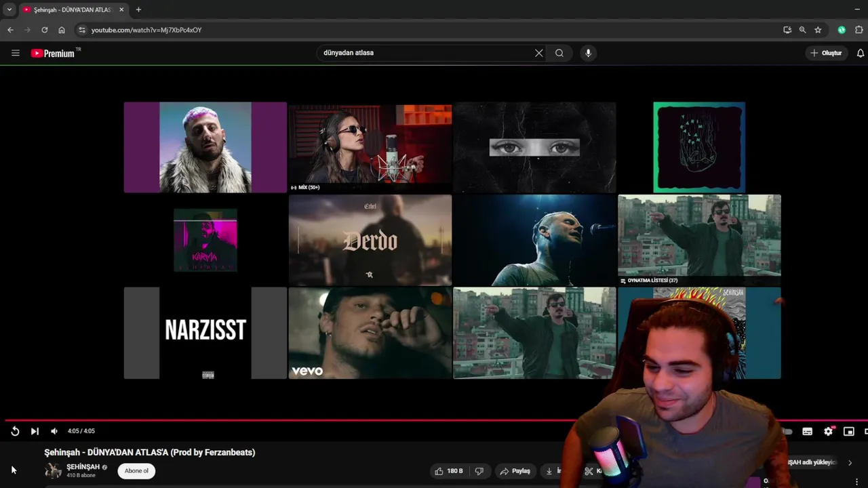The image size is (868, 488).
Task: Install or cast icon in address bar
Action: 787,30
